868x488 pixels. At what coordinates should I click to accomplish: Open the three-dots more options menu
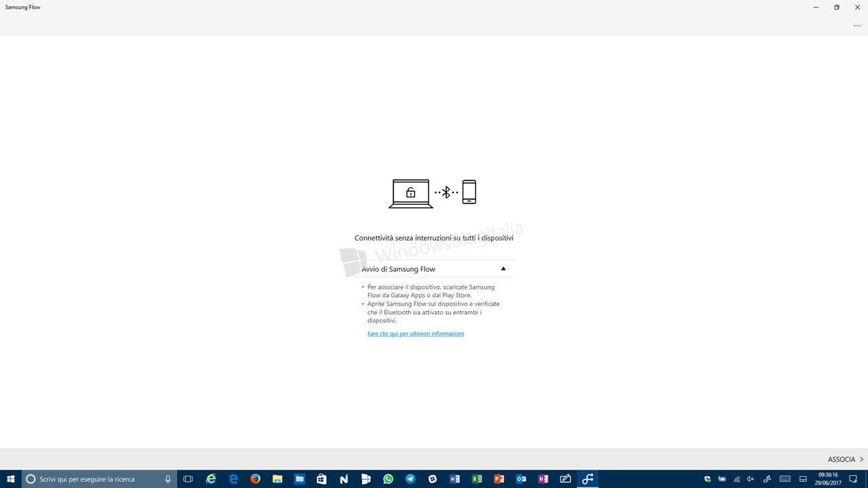pos(857,26)
